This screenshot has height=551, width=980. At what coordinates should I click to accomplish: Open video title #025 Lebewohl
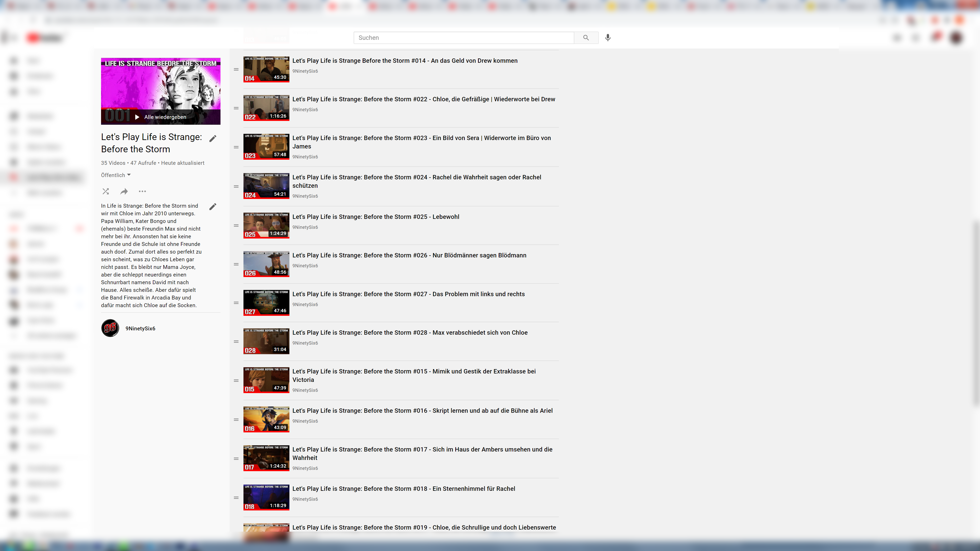click(376, 217)
